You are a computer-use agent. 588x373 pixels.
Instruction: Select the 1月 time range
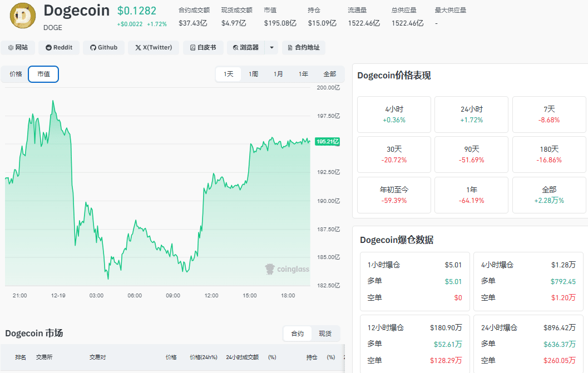click(x=278, y=74)
